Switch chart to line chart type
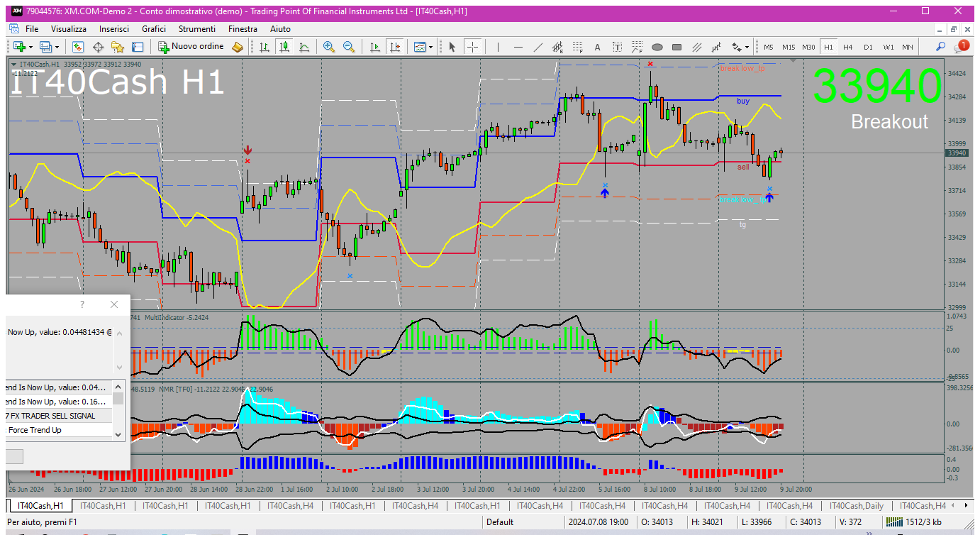This screenshot has width=980, height=535. coord(304,47)
